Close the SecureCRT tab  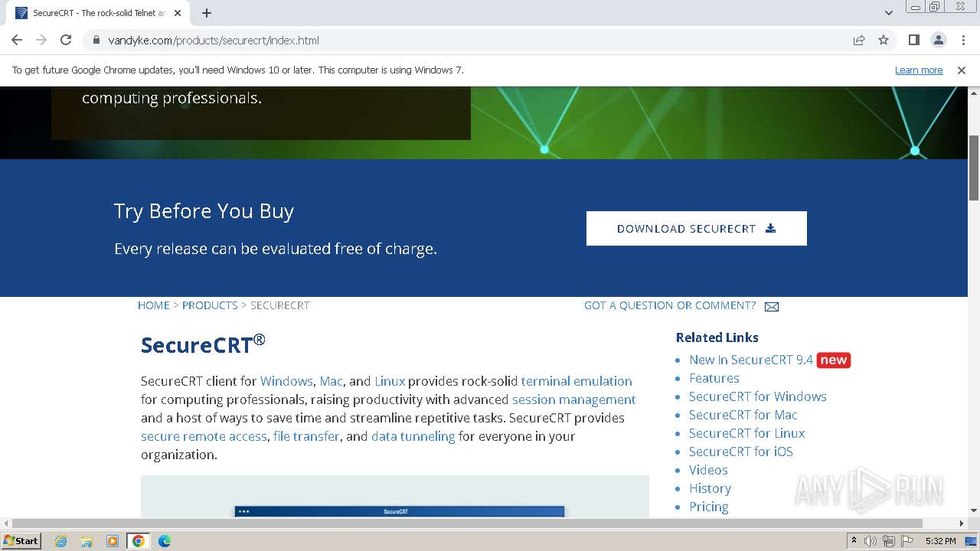[178, 13]
